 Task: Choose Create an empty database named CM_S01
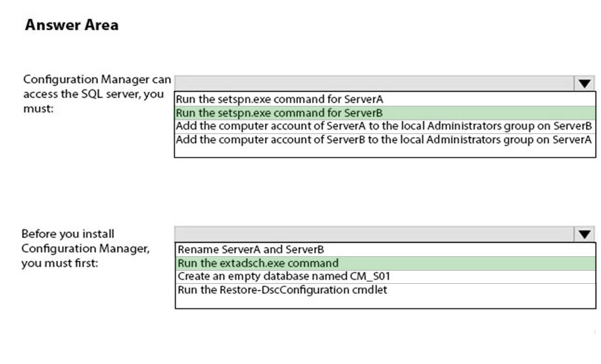pyautogui.click(x=385, y=276)
